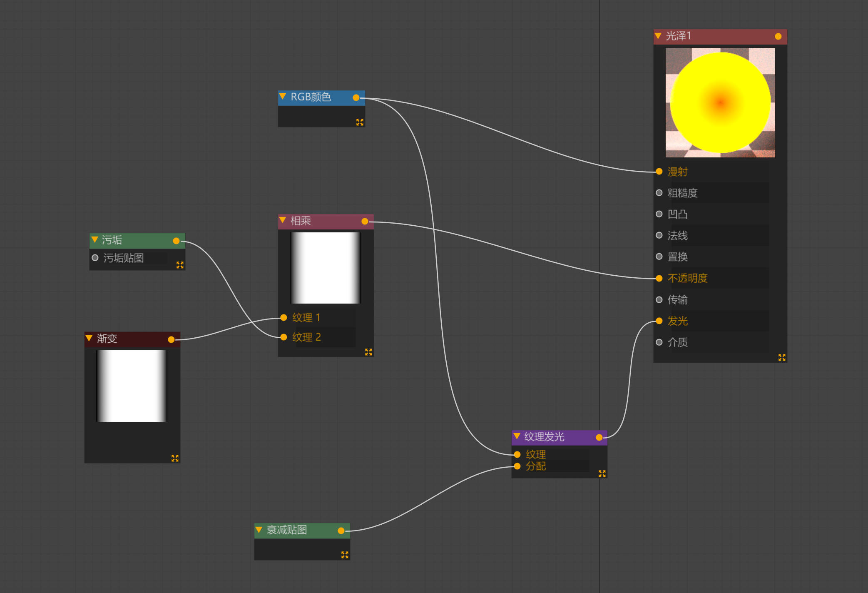Collapse the 污垢 dirt node
This screenshot has width=868, height=593.
coord(95,240)
